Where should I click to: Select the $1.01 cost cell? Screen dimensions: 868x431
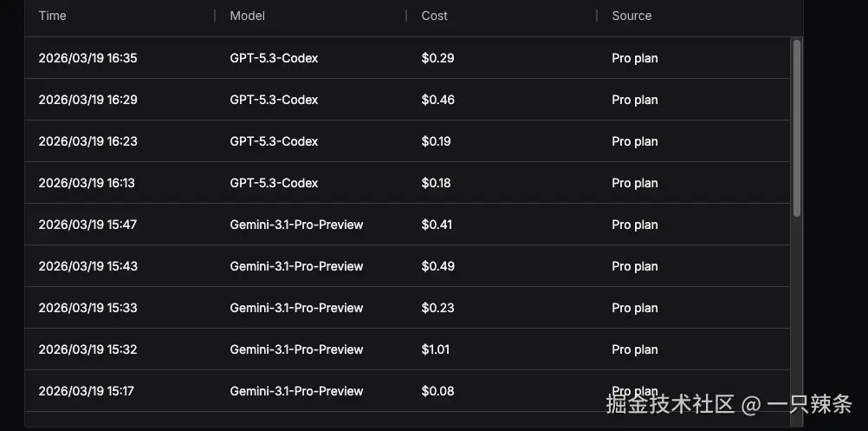[x=436, y=349]
